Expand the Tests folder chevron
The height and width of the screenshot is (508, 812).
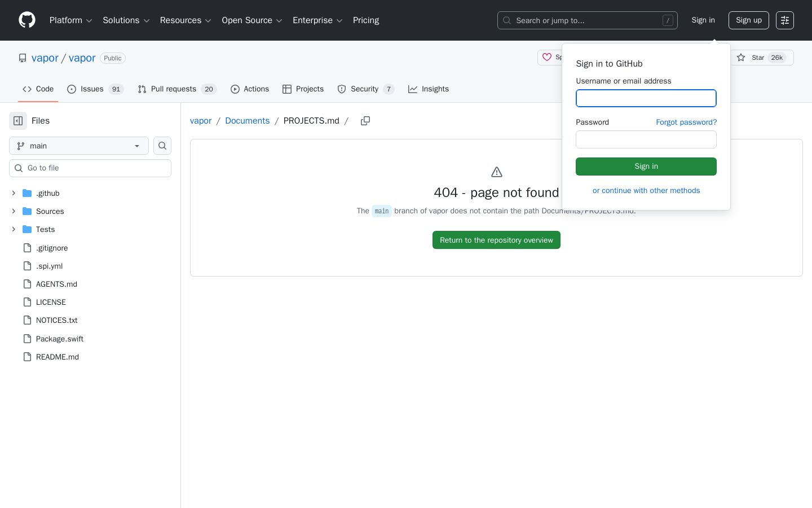coord(14,229)
